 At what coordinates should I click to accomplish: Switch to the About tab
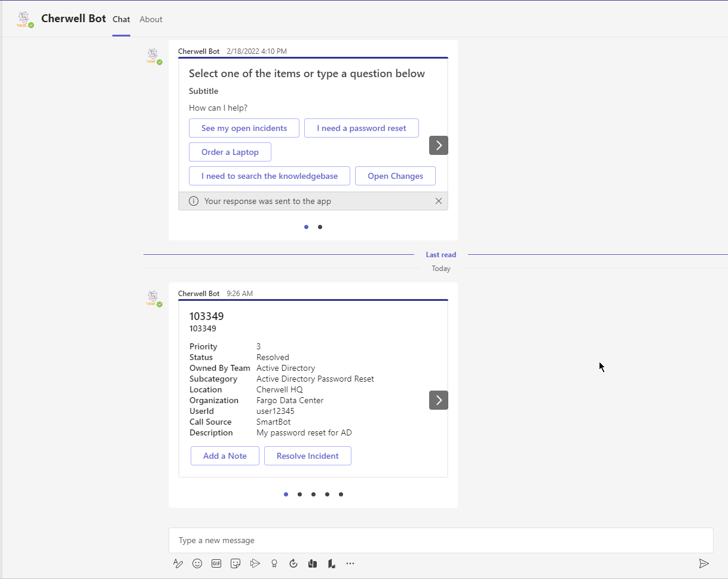tap(151, 19)
